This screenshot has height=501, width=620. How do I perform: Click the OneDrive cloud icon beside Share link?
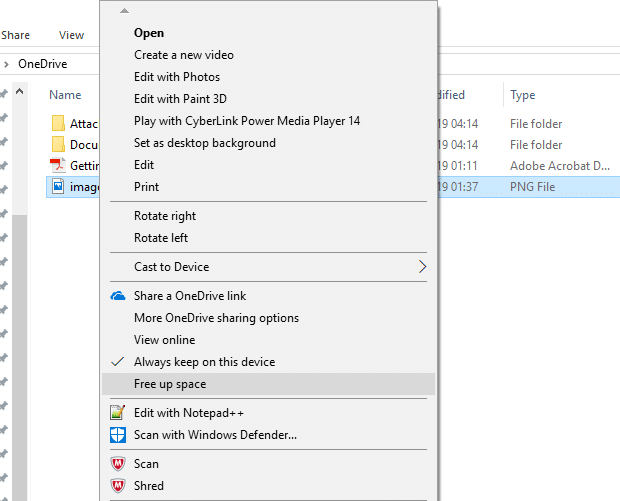[118, 296]
